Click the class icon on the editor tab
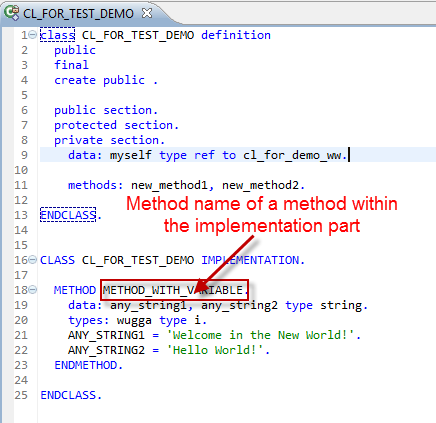Screen dimensions: 436x423 [12, 13]
